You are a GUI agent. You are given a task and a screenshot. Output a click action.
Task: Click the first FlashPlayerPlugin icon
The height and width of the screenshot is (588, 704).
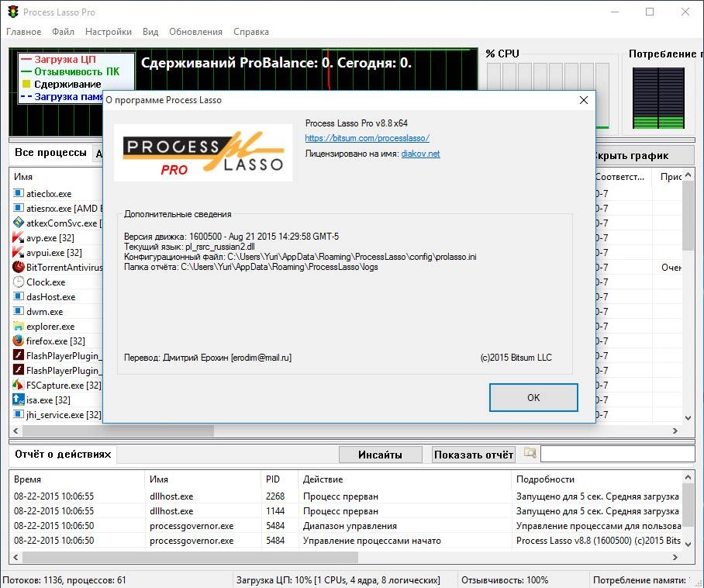tap(18, 355)
